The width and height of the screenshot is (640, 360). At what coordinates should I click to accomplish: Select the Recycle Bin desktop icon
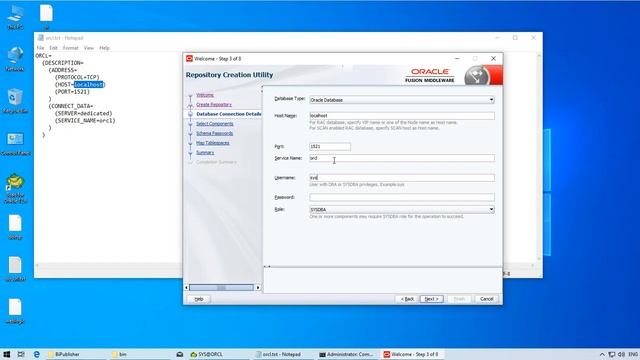(x=16, y=101)
